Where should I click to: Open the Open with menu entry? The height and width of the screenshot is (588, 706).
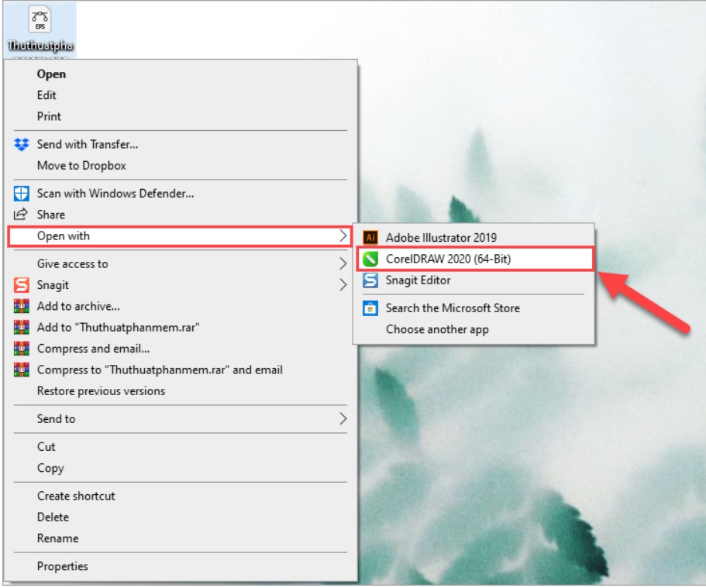[181, 236]
